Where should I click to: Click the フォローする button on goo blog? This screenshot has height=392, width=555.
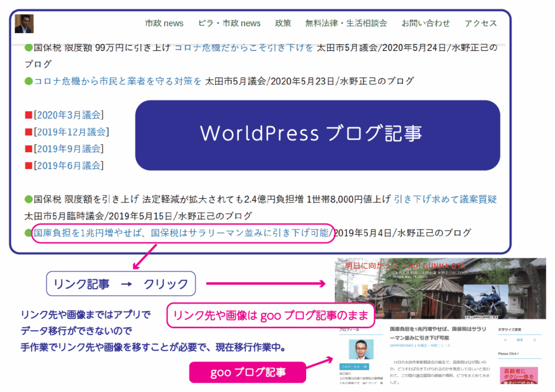click(354, 367)
